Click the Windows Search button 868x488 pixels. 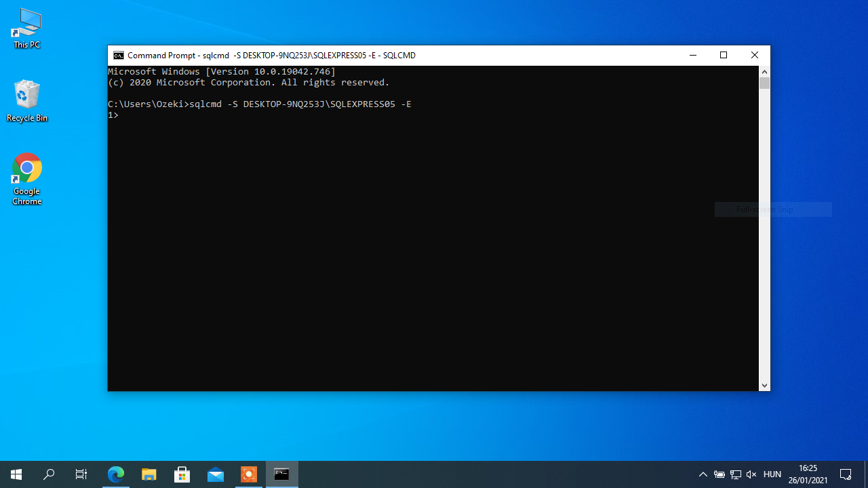tap(48, 474)
